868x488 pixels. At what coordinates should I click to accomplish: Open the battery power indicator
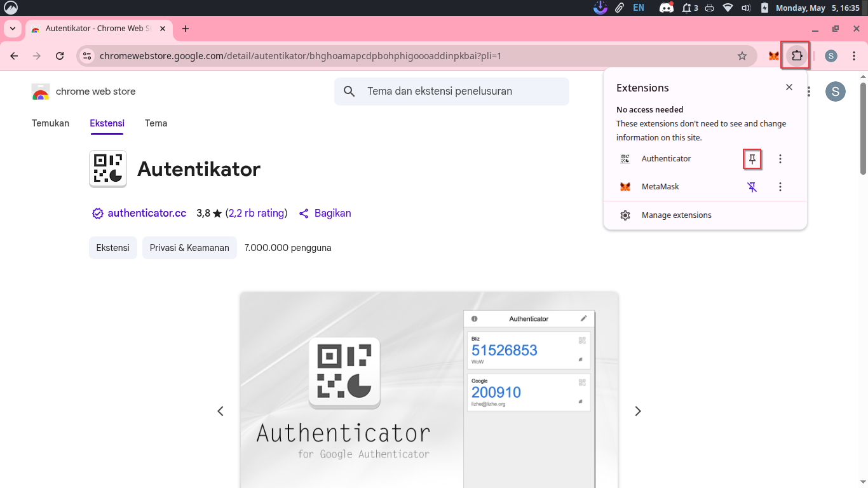(x=764, y=8)
